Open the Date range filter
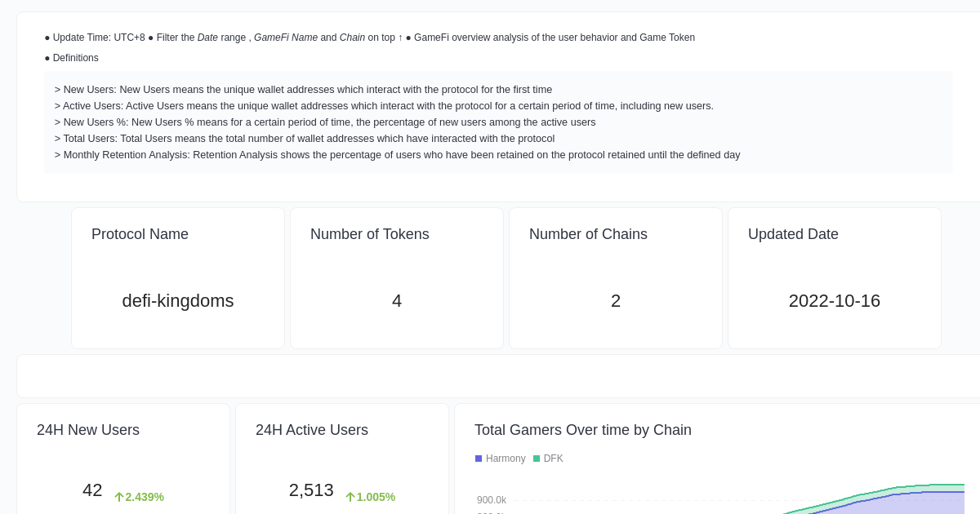This screenshot has height=514, width=980. tap(207, 38)
